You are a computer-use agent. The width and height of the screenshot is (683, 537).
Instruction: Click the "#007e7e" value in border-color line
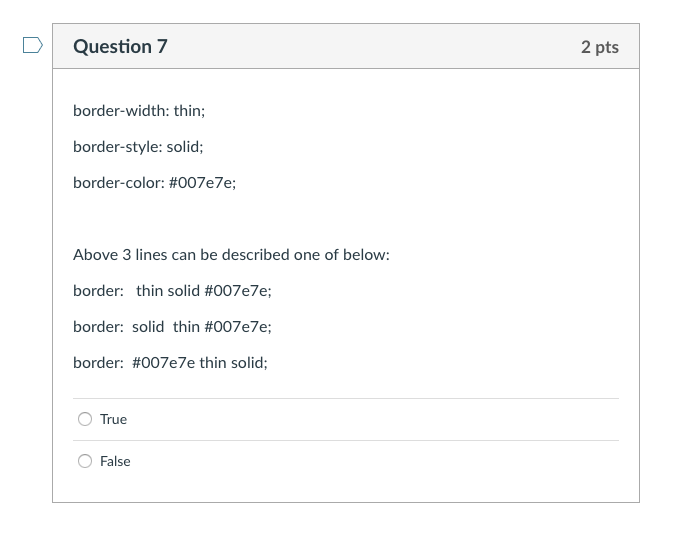pos(202,182)
